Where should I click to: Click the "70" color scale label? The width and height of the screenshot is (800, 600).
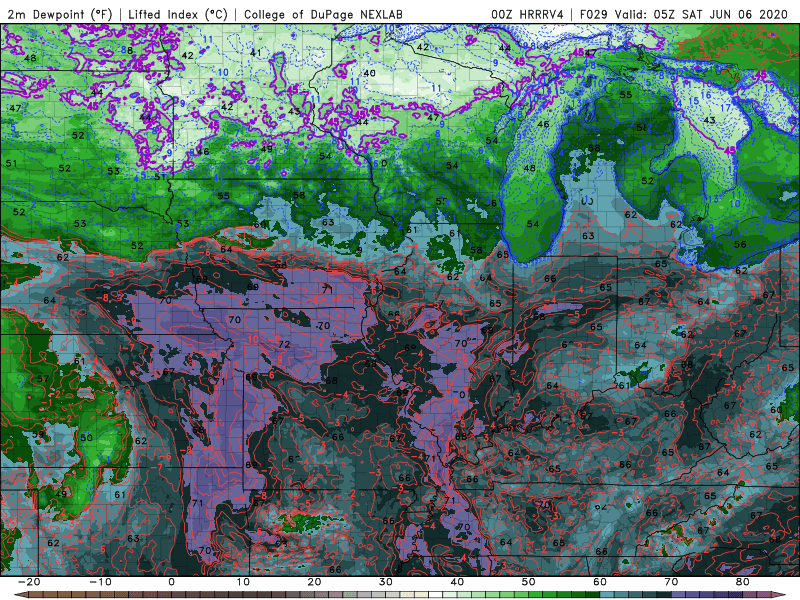pos(671,582)
